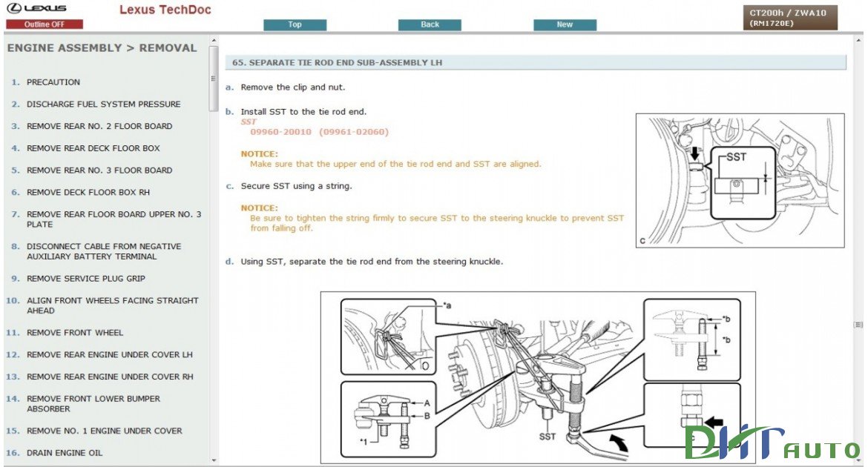Open REMOVE REAR NO. 3 FLOOR BOARD
Screen dimensions: 868x467
pyautogui.click(x=99, y=170)
